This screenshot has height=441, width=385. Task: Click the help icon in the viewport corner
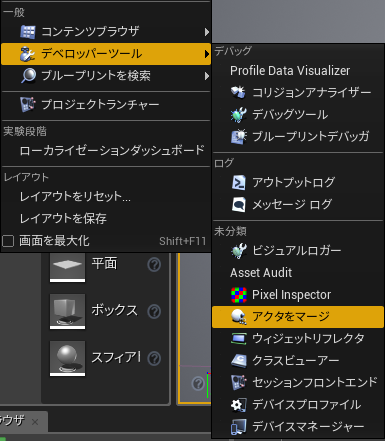(198, 384)
